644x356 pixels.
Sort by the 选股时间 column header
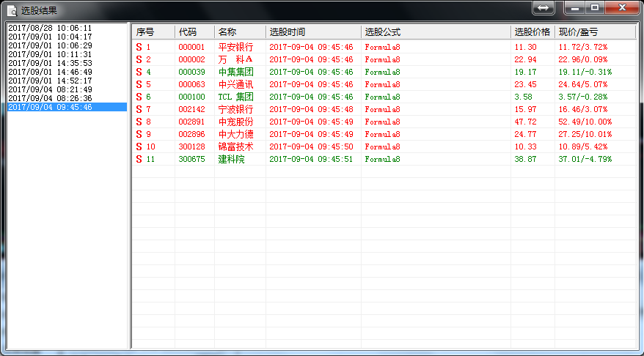pos(314,32)
